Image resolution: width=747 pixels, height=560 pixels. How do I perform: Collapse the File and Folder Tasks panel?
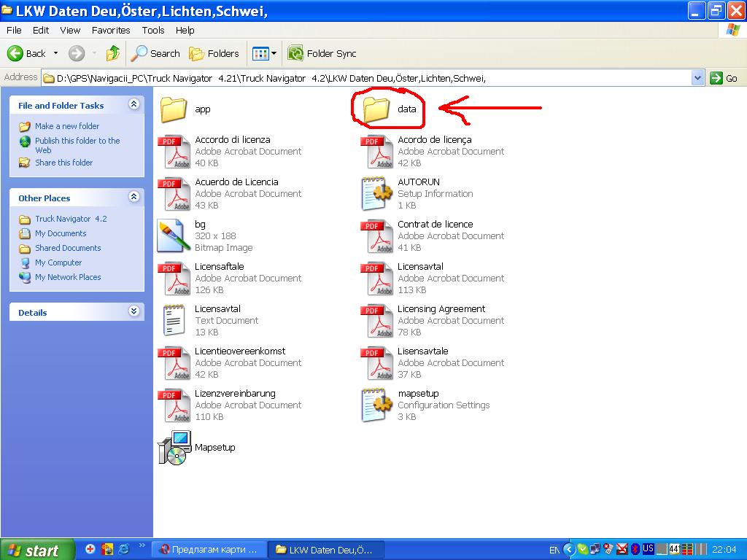click(x=133, y=105)
